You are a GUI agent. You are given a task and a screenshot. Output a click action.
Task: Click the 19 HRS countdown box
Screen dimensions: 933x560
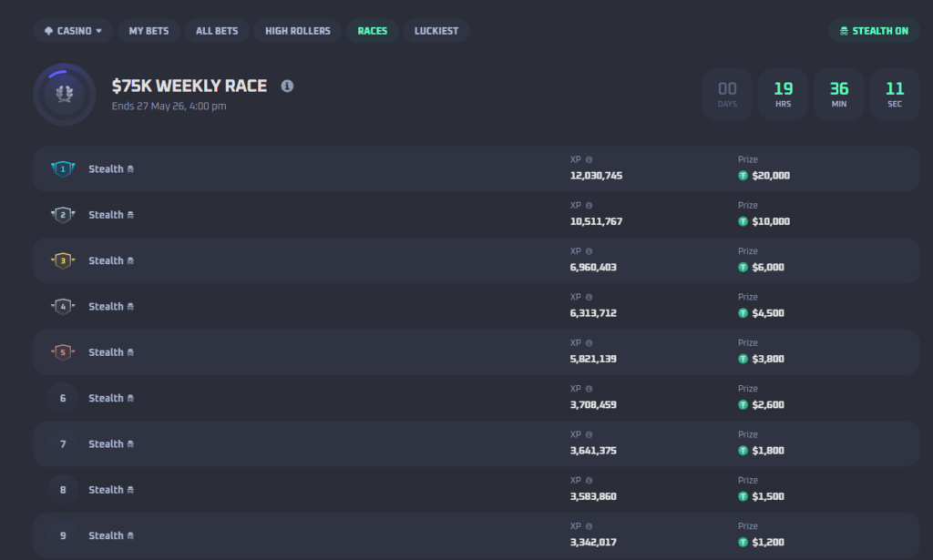tap(783, 95)
